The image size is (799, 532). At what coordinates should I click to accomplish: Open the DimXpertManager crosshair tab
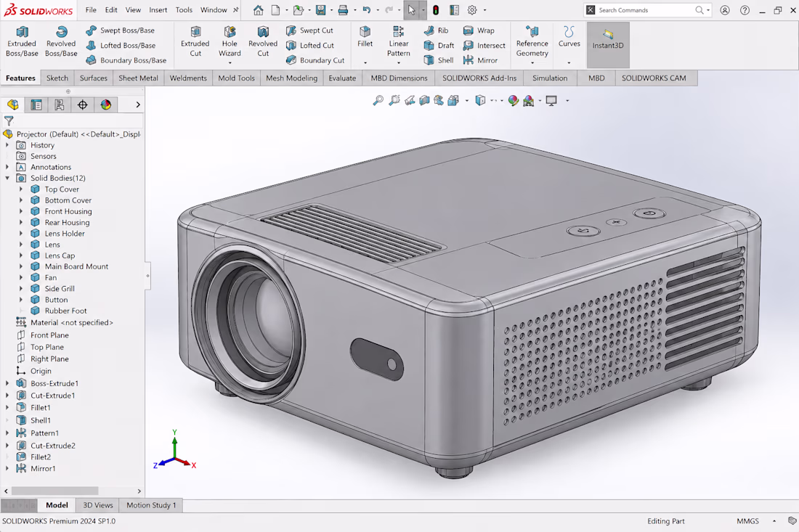[83, 105]
